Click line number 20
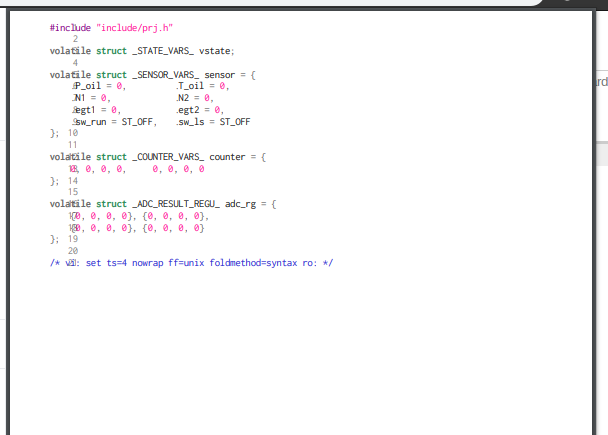The image size is (608, 435). (x=73, y=251)
